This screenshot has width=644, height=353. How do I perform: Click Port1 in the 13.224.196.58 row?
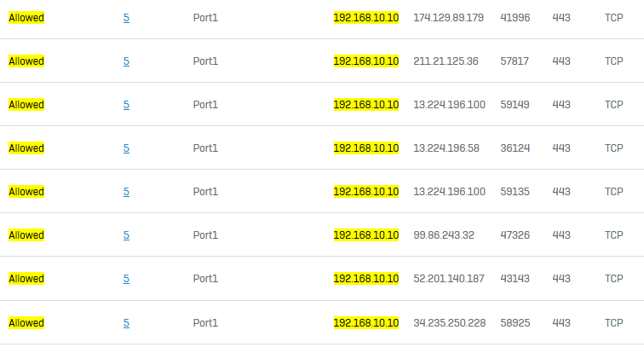tap(205, 148)
